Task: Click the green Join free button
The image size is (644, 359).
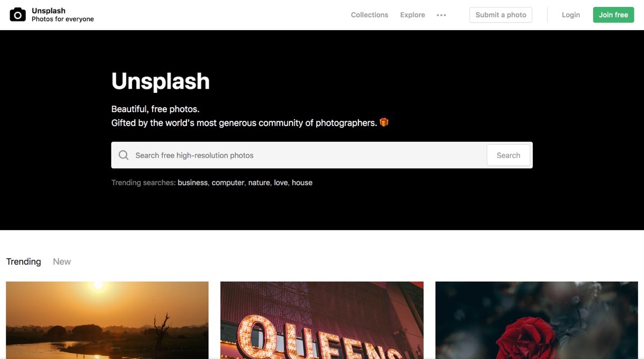Action: point(613,15)
